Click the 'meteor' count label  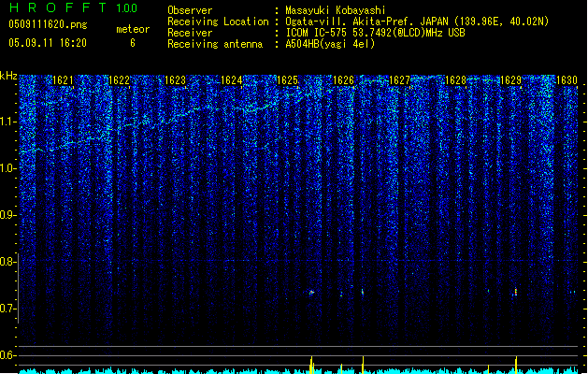pos(133,29)
